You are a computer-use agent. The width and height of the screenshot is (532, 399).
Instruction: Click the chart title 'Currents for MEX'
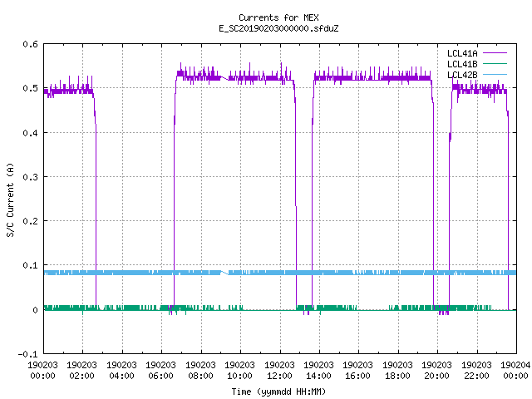pyautogui.click(x=278, y=17)
